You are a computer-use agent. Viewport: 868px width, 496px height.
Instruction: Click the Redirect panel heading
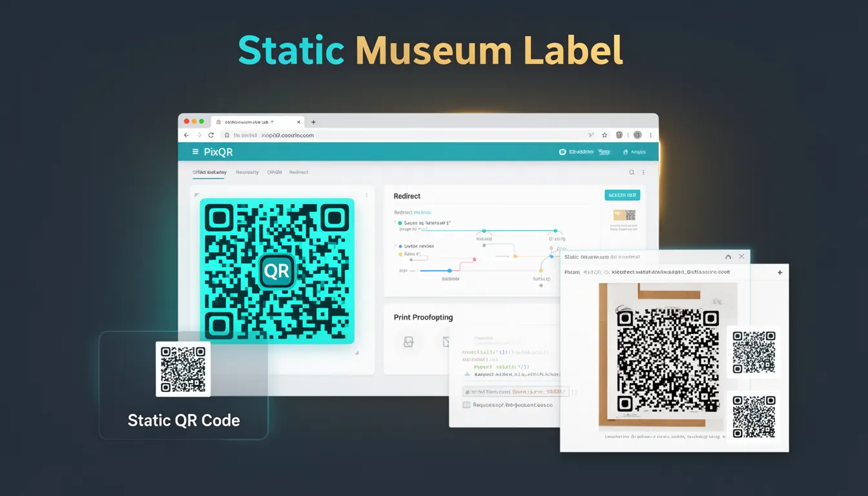pos(407,196)
